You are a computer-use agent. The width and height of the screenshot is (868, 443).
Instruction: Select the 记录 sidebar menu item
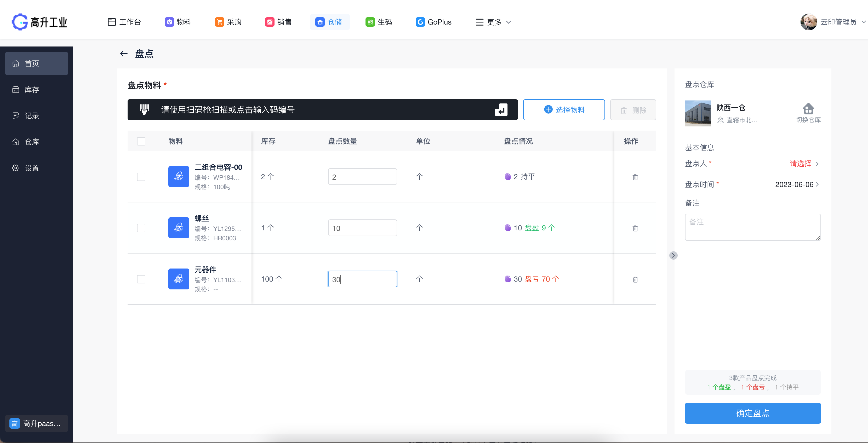pos(36,116)
